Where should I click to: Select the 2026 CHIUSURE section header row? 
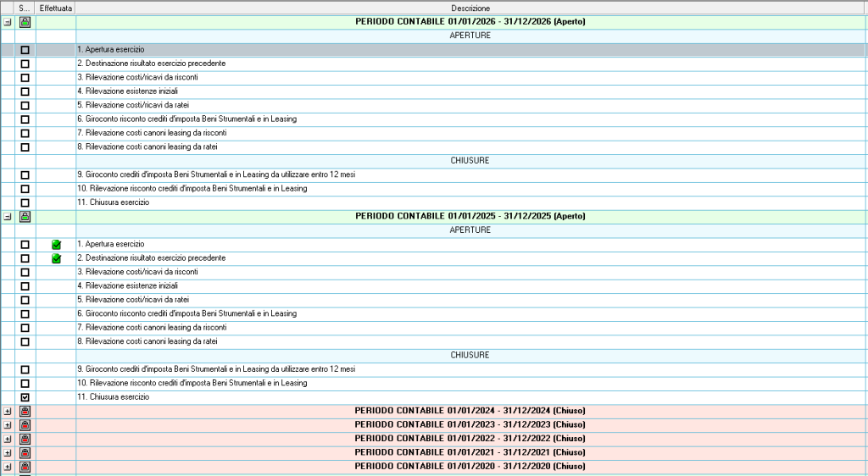(x=470, y=161)
